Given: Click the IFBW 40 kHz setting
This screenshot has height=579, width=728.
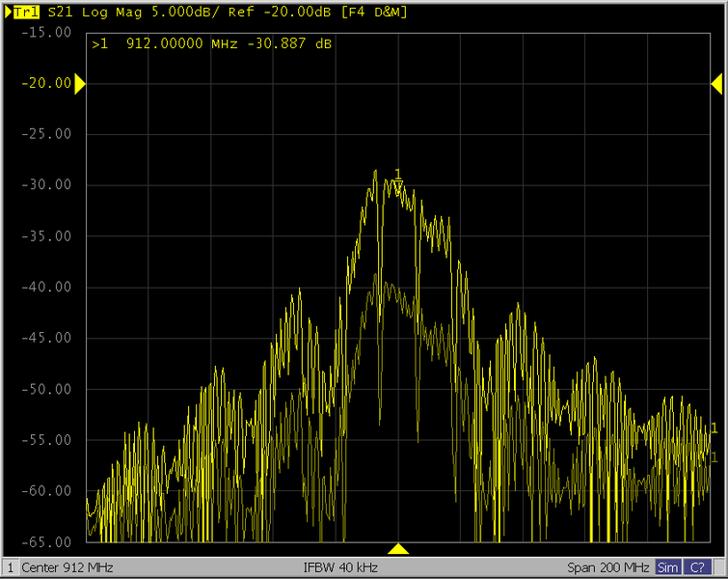Looking at the screenshot, I should click(x=341, y=567).
